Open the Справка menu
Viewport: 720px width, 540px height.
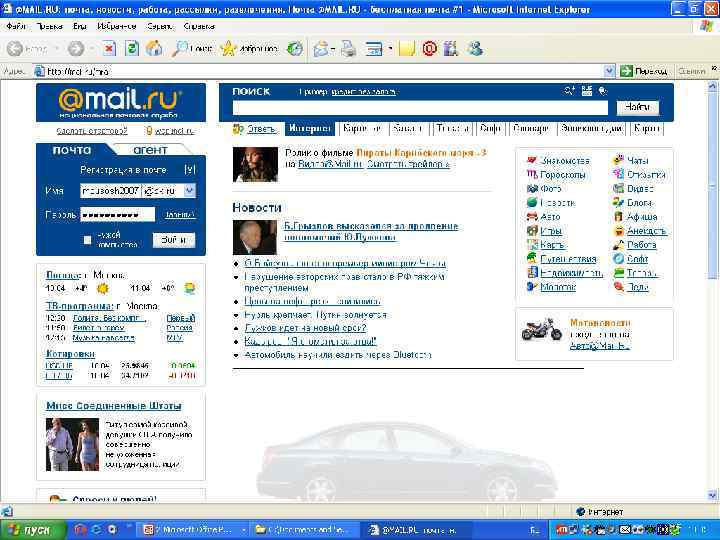pos(199,26)
